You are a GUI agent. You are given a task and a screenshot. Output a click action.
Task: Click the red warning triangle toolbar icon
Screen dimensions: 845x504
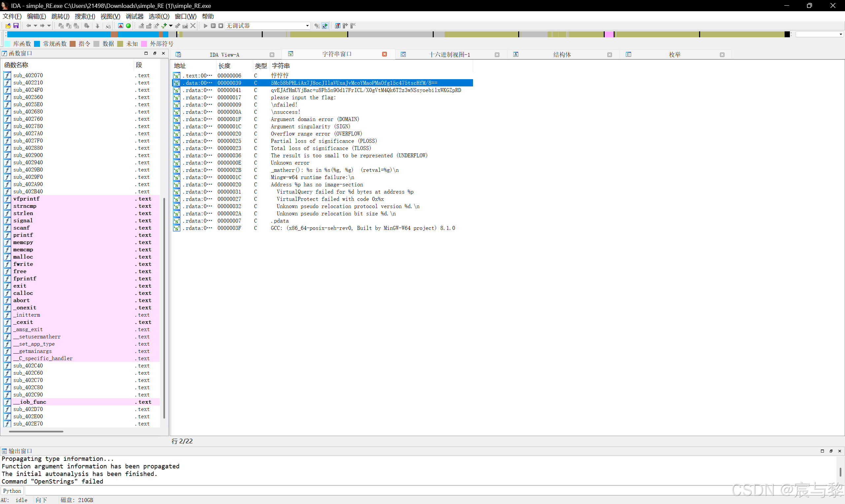coord(120,26)
